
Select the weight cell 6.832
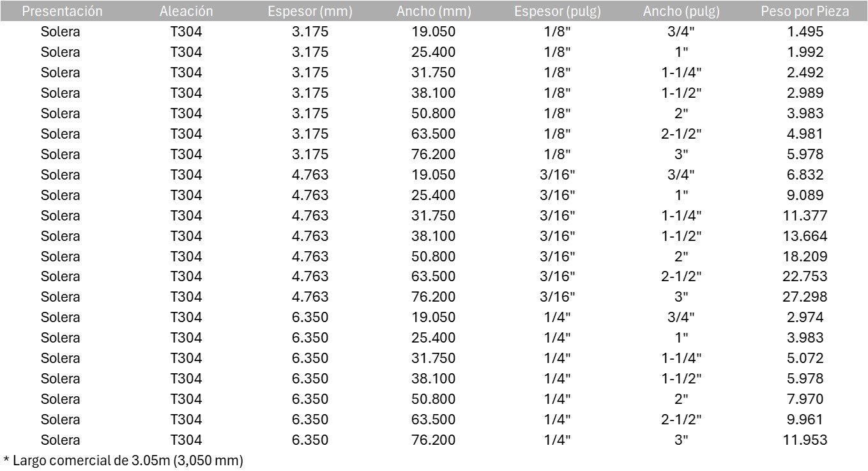805,174
